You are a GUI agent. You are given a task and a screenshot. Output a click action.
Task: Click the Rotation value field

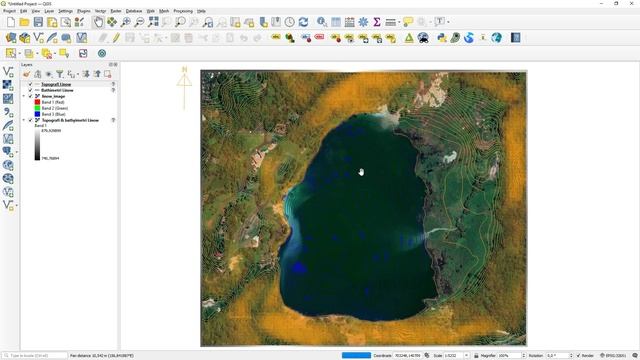point(560,356)
